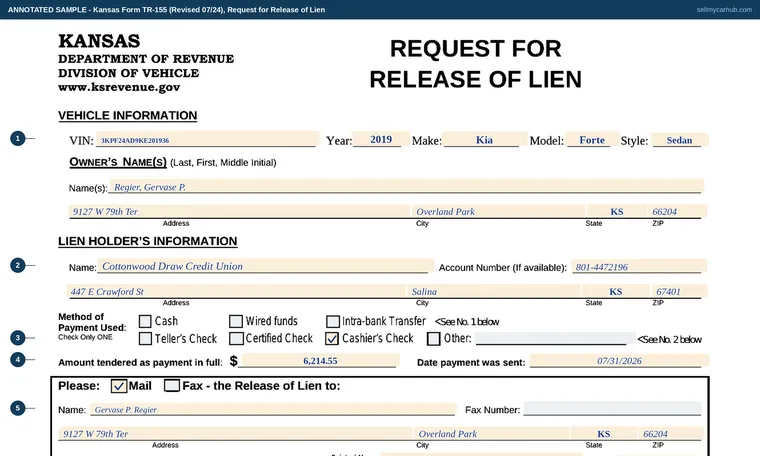The width and height of the screenshot is (760, 456).
Task: Click the Year field showing 2019
Action: tap(381, 140)
